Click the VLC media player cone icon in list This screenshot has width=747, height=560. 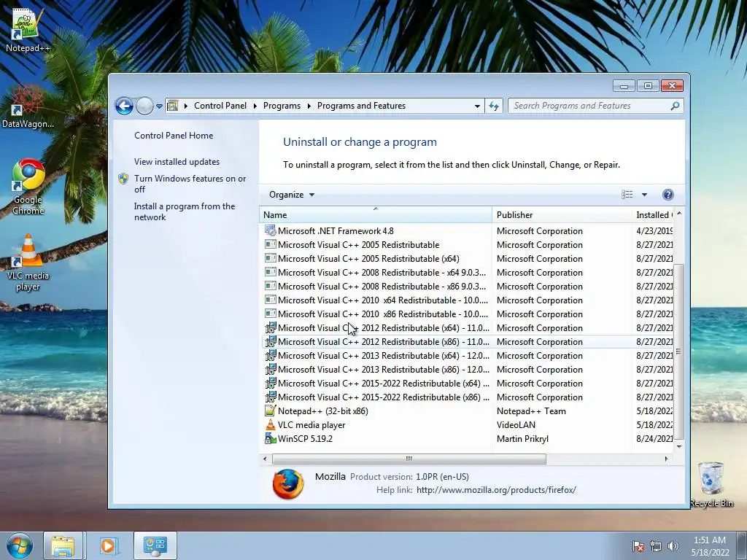click(270, 424)
